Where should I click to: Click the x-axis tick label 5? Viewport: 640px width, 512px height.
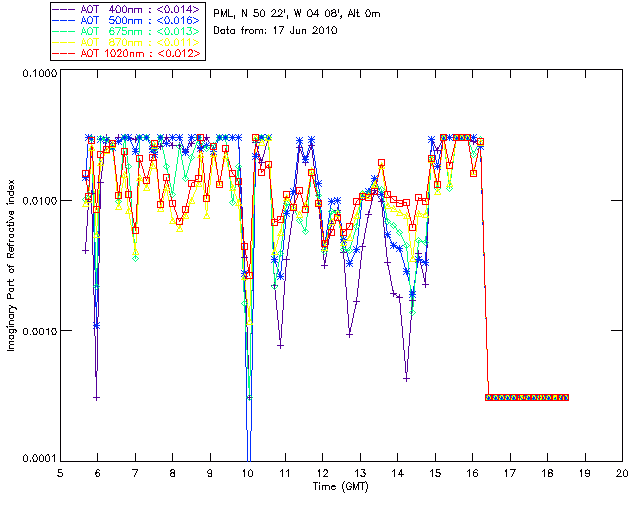tap(60, 473)
